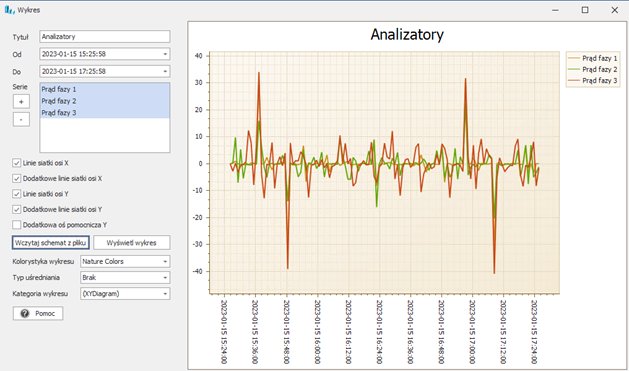Click Wczytaj schemat z pliku button

coord(51,243)
